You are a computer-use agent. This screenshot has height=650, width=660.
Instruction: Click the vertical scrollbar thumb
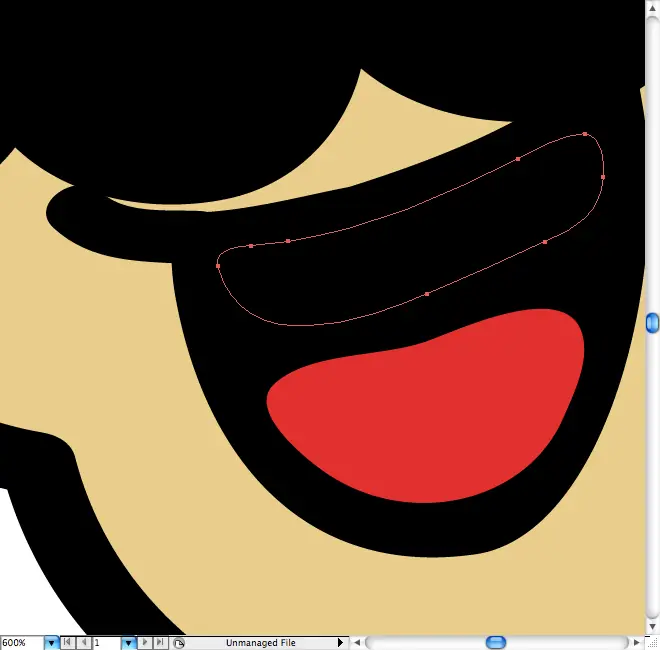pos(652,323)
